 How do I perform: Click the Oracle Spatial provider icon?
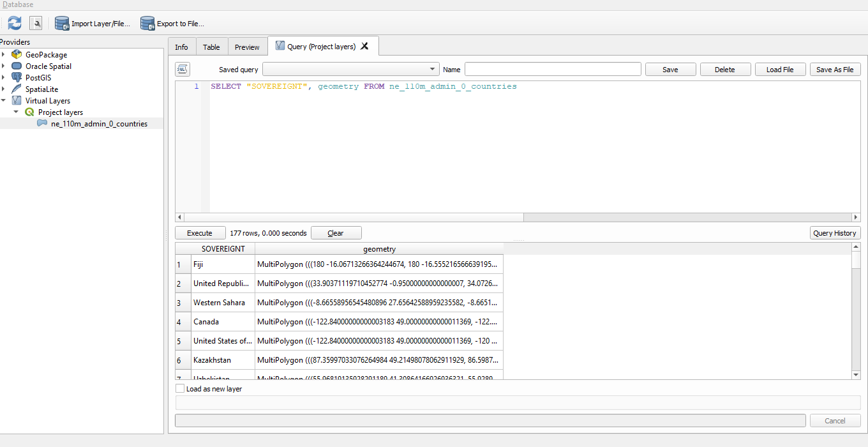click(16, 66)
